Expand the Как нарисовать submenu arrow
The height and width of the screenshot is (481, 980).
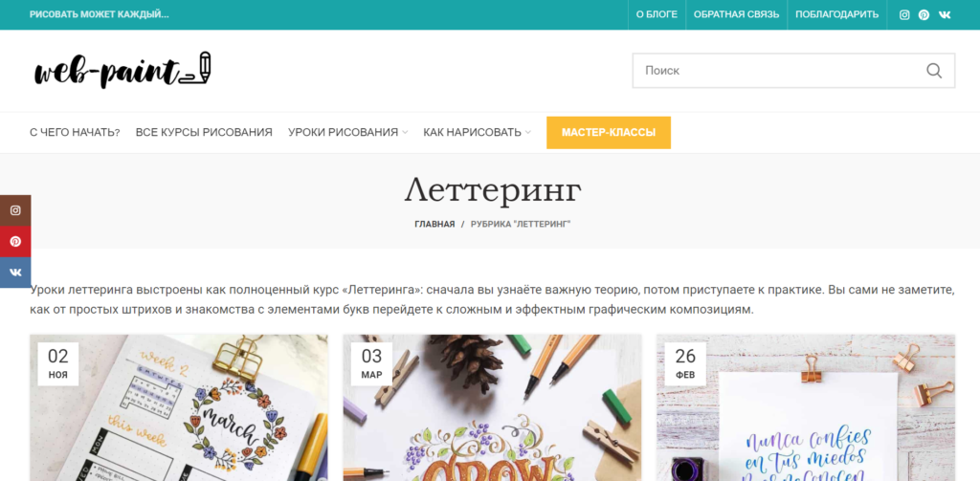click(x=528, y=132)
